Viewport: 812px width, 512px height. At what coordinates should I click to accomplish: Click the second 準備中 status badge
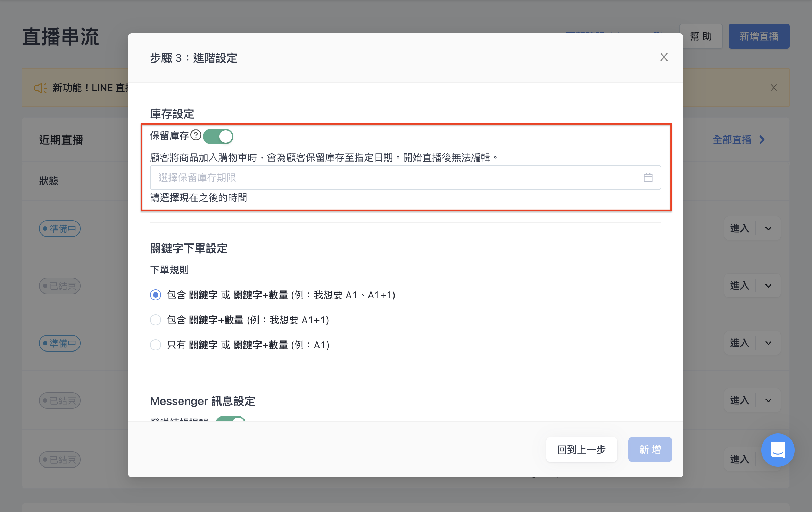click(x=60, y=343)
